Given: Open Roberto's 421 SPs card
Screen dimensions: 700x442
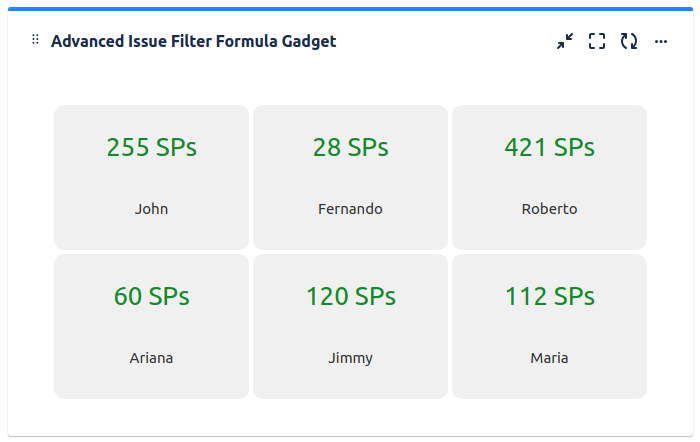Looking at the screenshot, I should click(550, 177).
